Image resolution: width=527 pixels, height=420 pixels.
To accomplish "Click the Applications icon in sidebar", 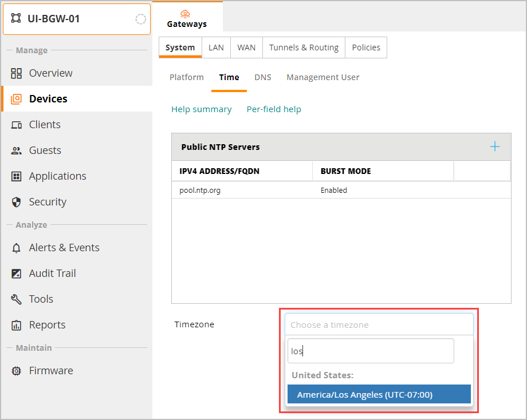I will pos(17,176).
